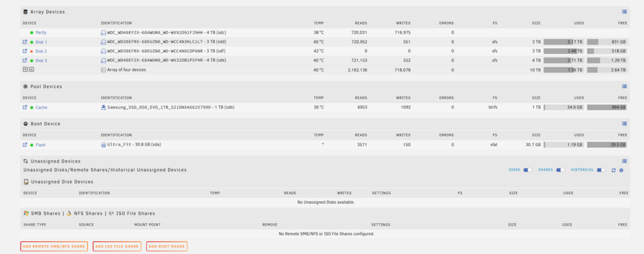This screenshot has width=644, height=254.
Task: Expand all array devices with down-arrow button
Action: coord(25,69)
